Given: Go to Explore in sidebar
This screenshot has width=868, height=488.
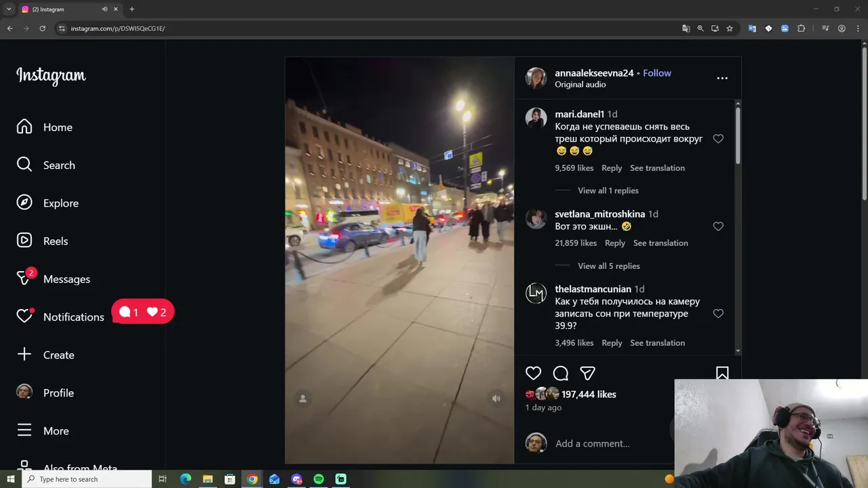Looking at the screenshot, I should (x=47, y=203).
